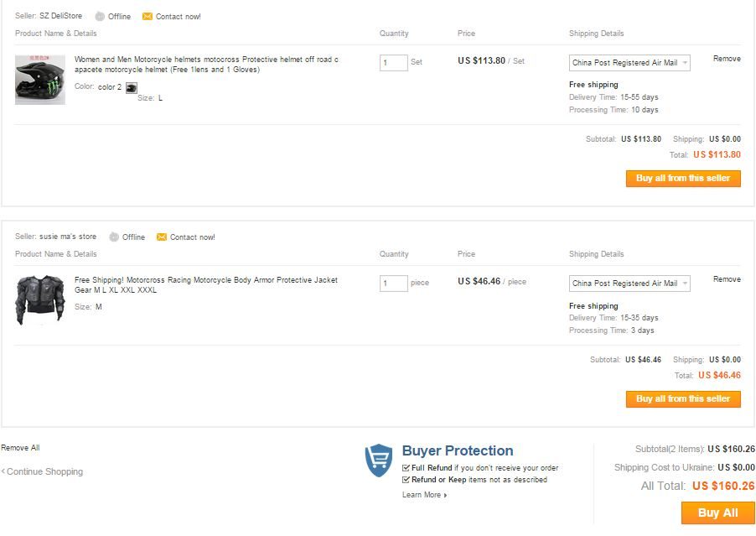Expand shipping method dropdown for the armor jacket

tap(629, 284)
